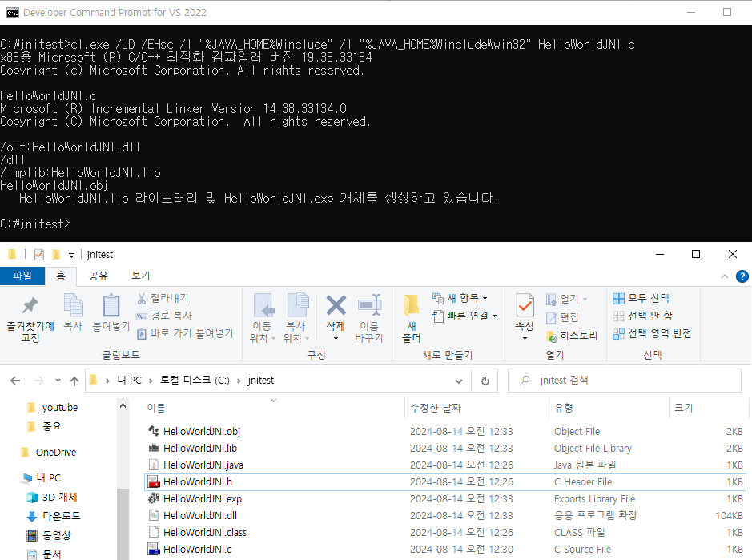Click the Paste (붙여넣기) ribbon icon
752x560 pixels.
pyautogui.click(x=111, y=306)
